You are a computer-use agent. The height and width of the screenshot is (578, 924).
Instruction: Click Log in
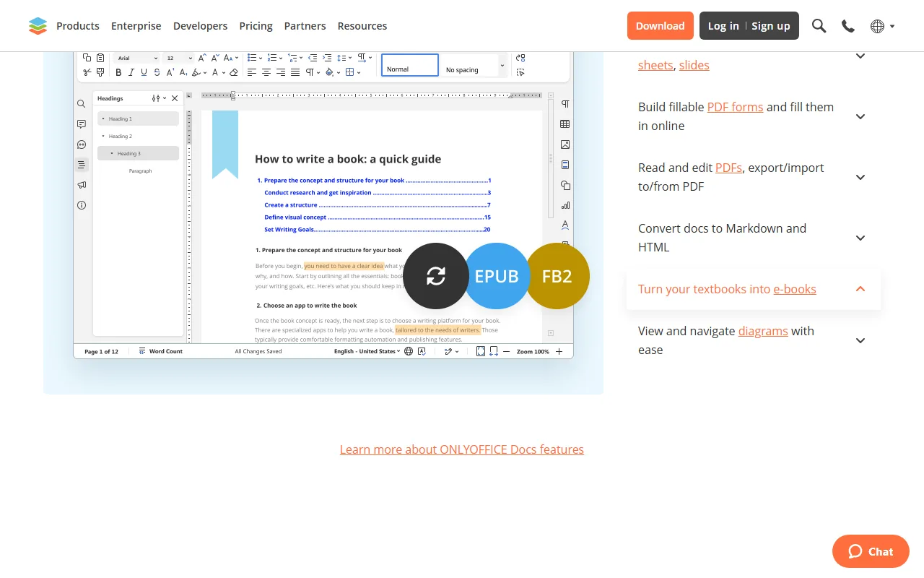click(723, 26)
